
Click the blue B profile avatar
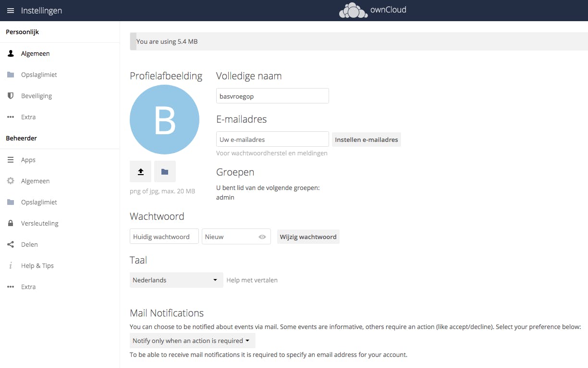coord(165,120)
